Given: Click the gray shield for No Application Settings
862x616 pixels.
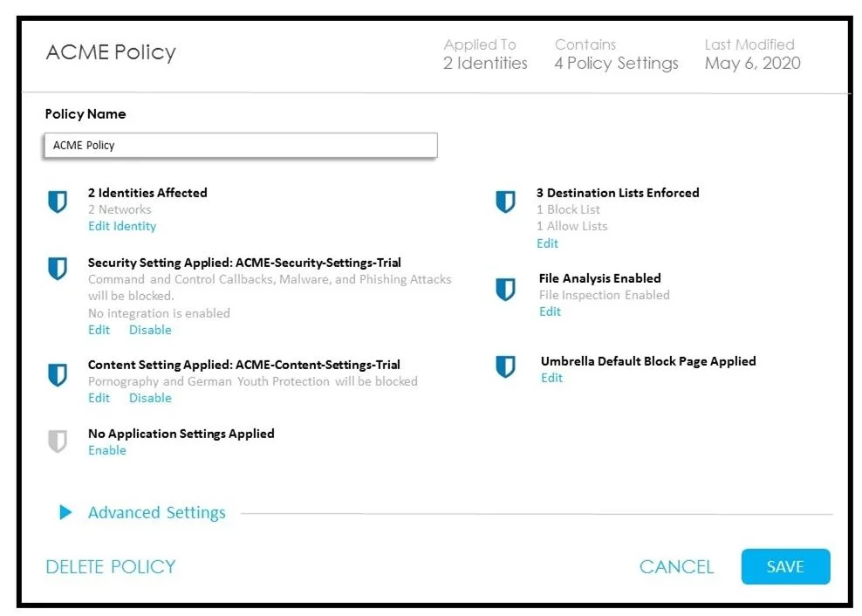Looking at the screenshot, I should [x=58, y=441].
